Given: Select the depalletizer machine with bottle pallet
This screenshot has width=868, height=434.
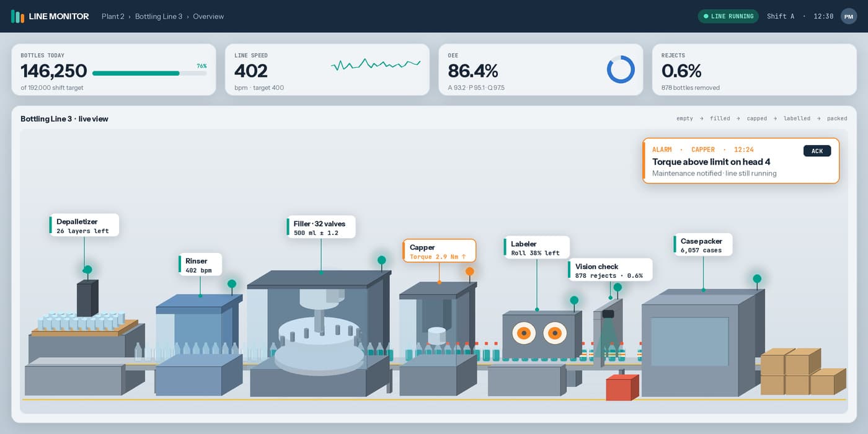Looking at the screenshot, I should (84, 338).
